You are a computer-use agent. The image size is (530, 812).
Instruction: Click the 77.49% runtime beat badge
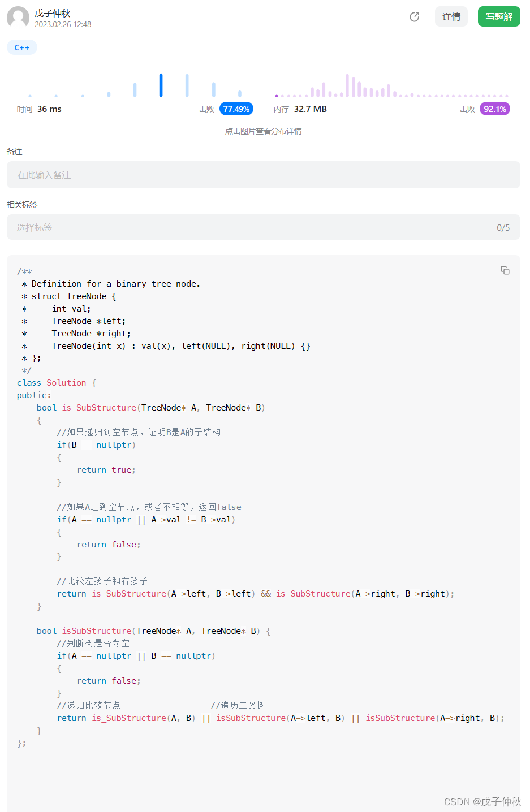(236, 109)
